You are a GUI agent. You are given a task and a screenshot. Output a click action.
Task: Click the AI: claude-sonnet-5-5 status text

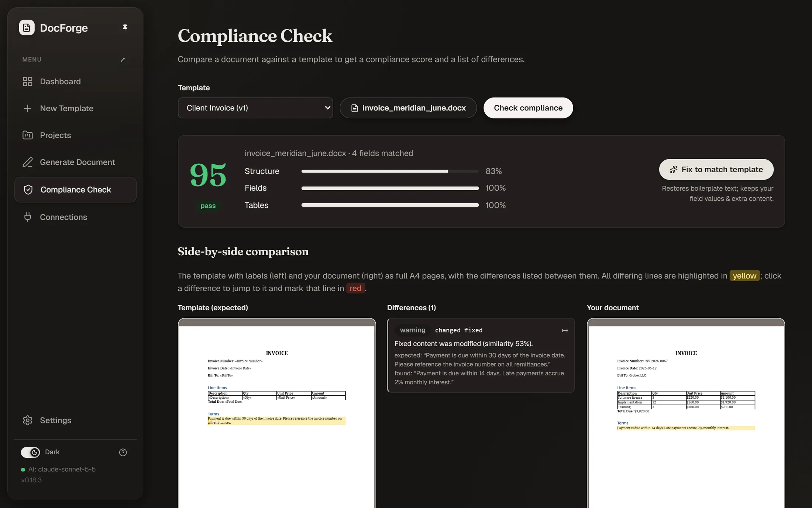coord(62,469)
